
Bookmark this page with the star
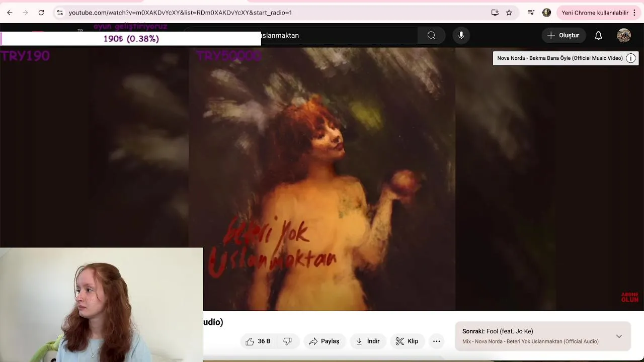coord(509,13)
